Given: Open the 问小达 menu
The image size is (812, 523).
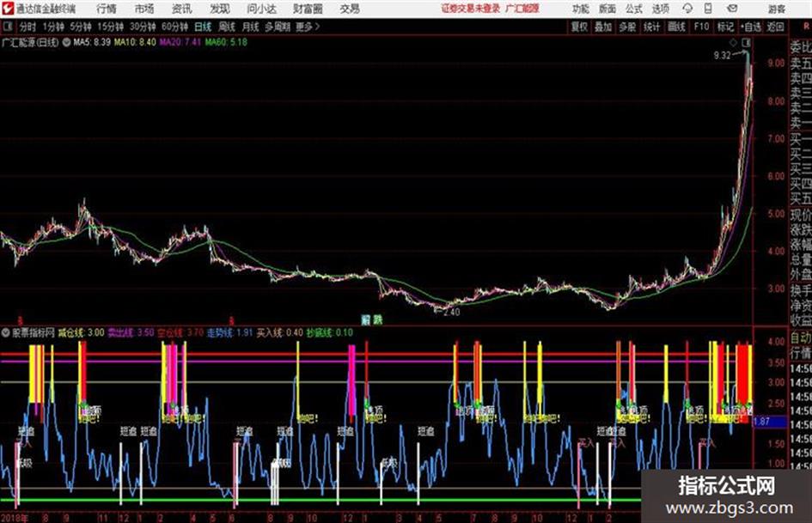Looking at the screenshot, I should 262,9.
